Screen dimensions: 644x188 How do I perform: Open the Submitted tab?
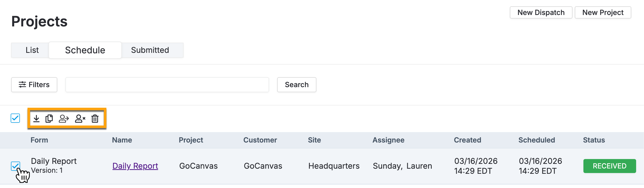[x=150, y=50]
